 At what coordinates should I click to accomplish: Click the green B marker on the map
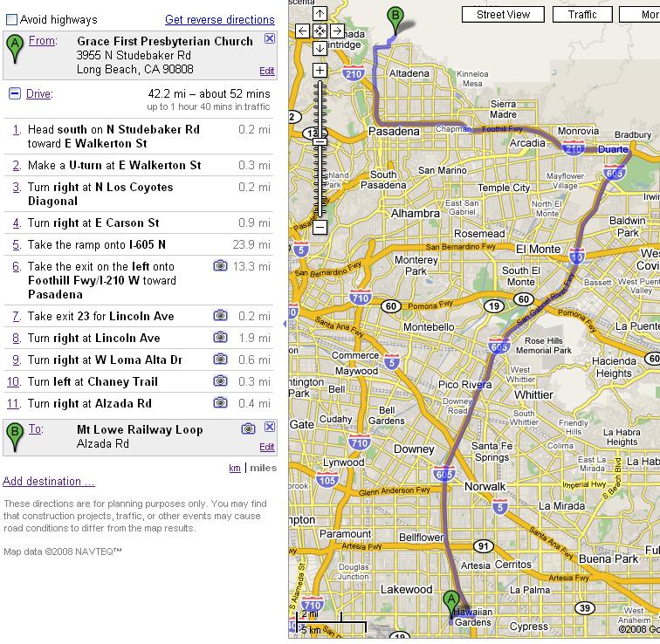coord(395,20)
